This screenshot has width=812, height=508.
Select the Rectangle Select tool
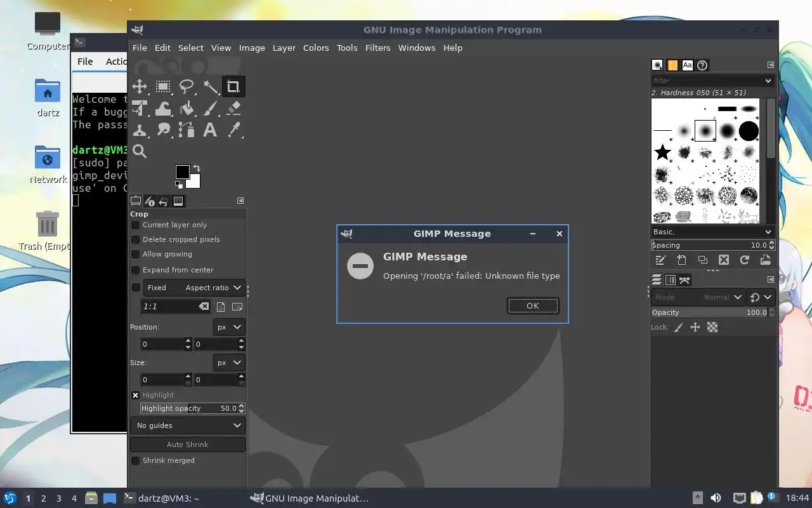163,86
